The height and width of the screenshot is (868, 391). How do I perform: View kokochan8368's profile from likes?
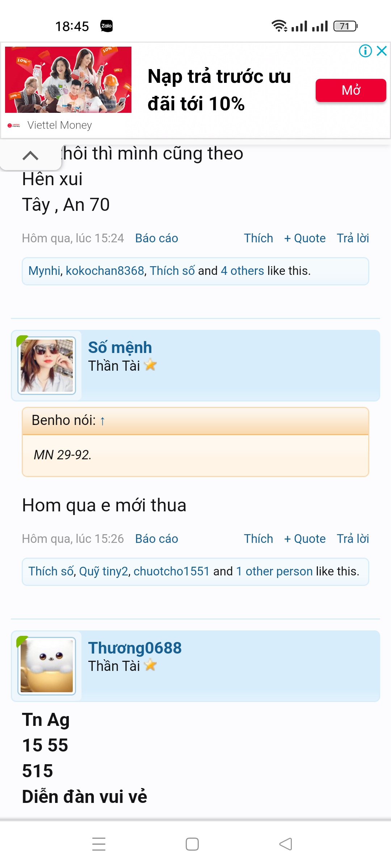105,271
